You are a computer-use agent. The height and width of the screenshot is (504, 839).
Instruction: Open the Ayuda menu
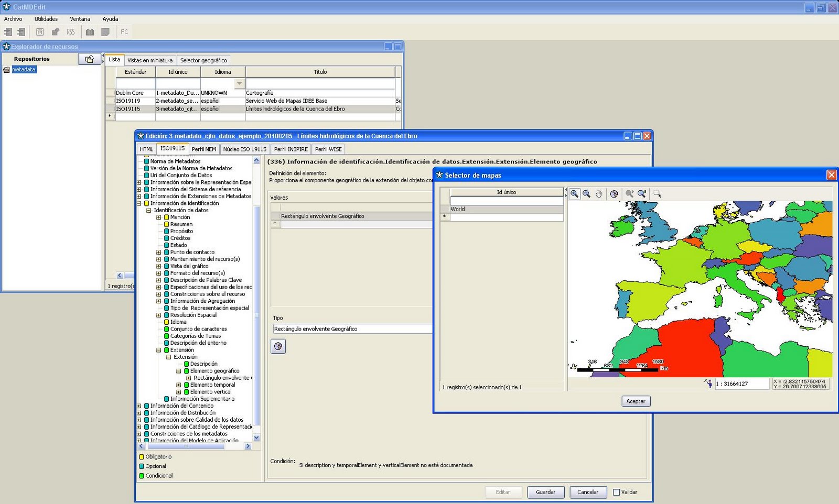[110, 19]
